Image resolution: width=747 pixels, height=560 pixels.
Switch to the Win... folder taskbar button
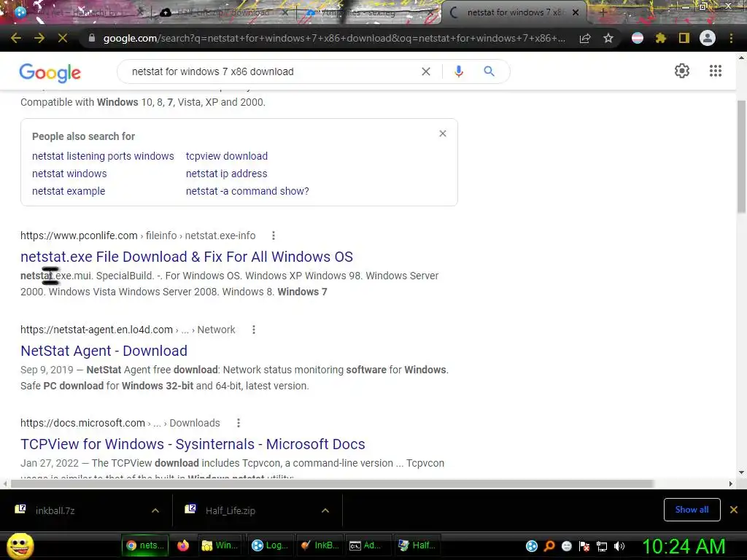pyautogui.click(x=220, y=545)
